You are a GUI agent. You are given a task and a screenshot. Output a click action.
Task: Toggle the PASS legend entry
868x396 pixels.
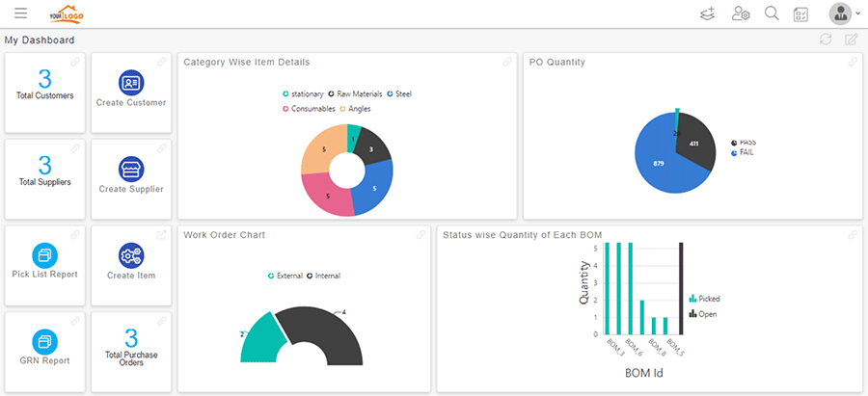(x=744, y=143)
